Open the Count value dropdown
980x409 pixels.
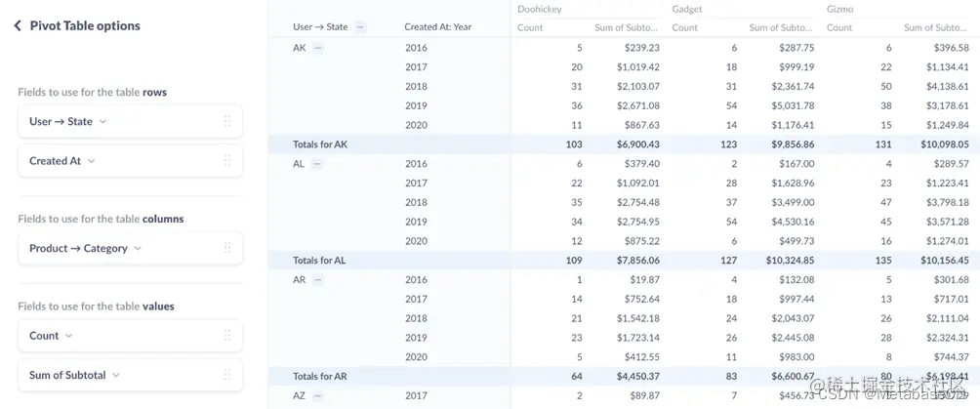[x=68, y=336]
